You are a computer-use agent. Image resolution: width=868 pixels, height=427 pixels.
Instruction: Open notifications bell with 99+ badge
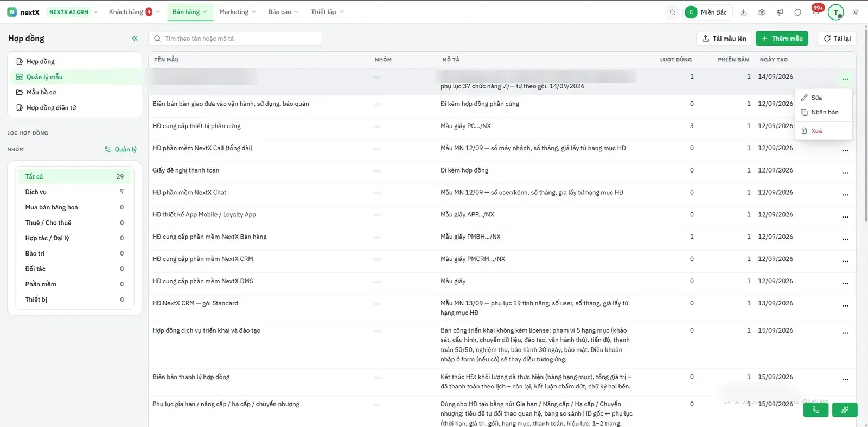point(816,11)
